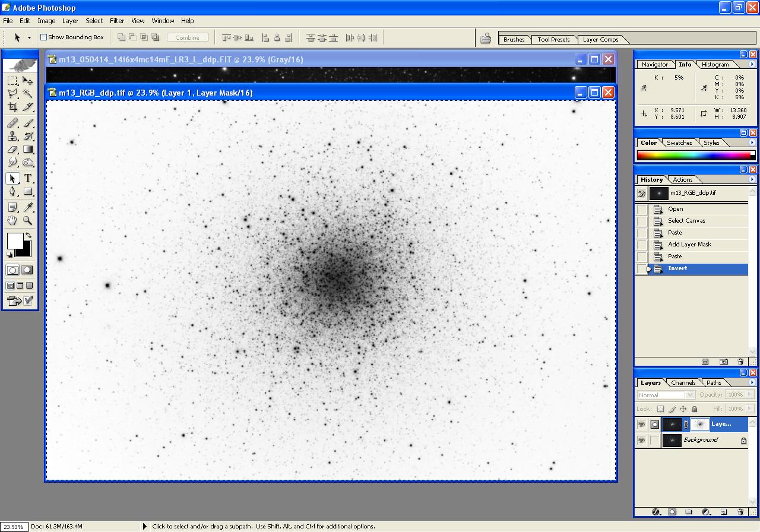Select the Zoom magnifier tool
The image size is (760, 532).
28,221
